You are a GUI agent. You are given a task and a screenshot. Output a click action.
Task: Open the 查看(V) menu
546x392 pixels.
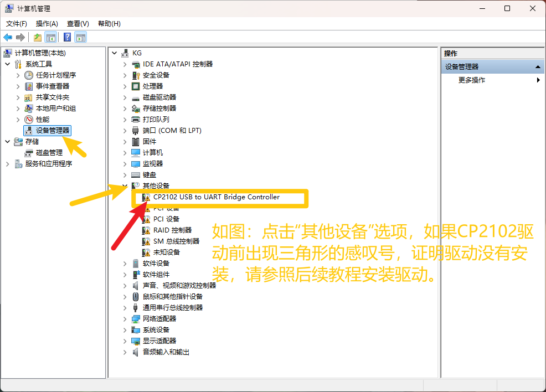tap(78, 24)
